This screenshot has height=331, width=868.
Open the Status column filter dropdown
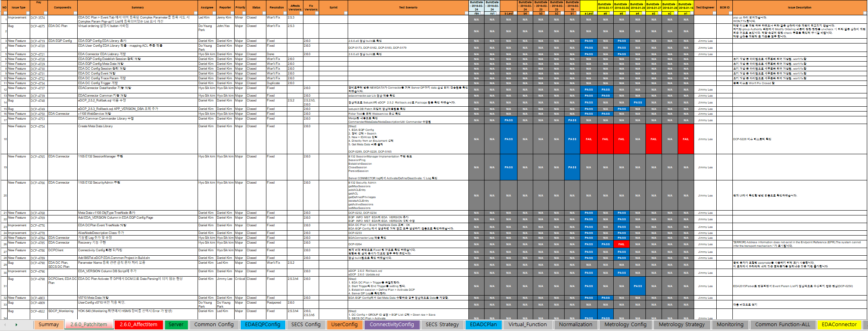click(x=264, y=13)
